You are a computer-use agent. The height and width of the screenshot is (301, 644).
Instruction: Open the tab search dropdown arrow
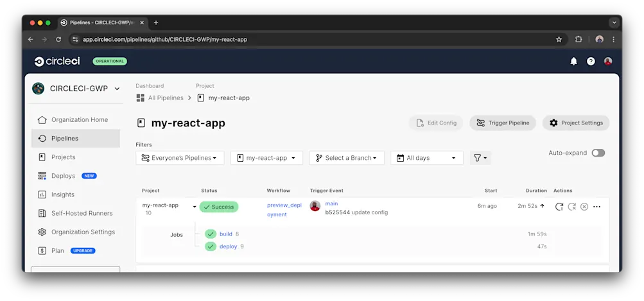(x=614, y=22)
